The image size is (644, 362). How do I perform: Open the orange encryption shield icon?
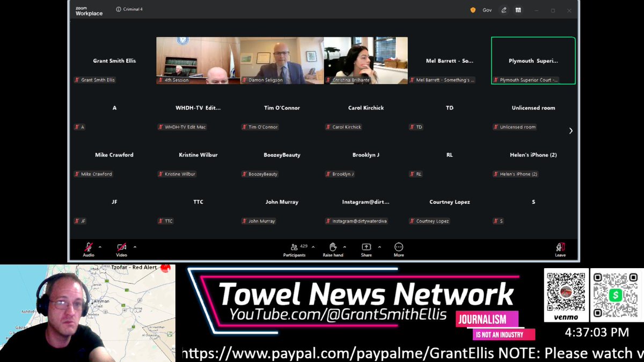click(x=473, y=10)
